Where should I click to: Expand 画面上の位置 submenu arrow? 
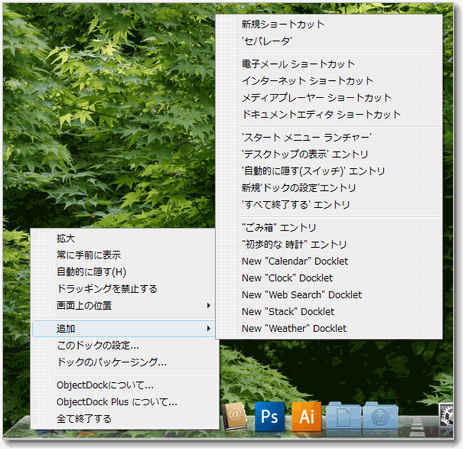pos(208,305)
